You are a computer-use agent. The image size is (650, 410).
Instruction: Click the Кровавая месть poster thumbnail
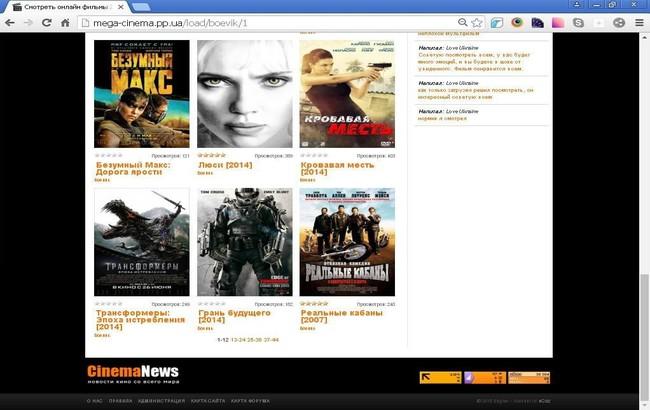tap(347, 94)
